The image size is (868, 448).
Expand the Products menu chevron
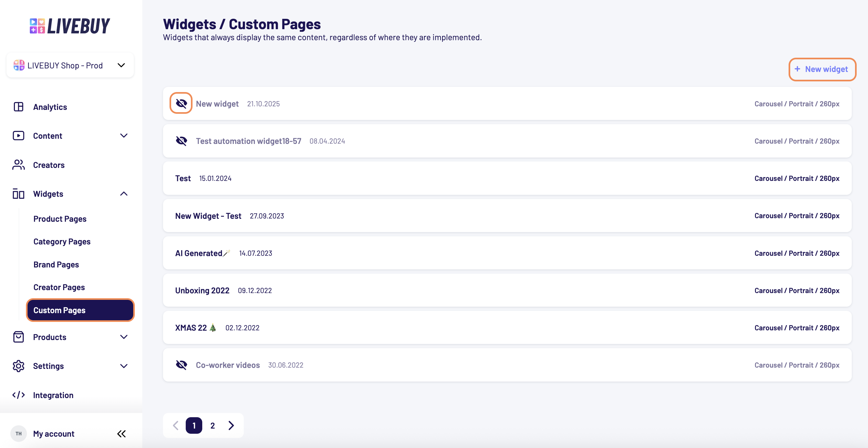[x=124, y=337]
